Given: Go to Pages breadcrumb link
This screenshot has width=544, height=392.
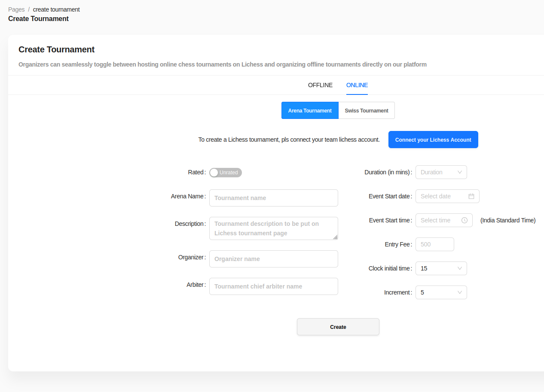Looking at the screenshot, I should [x=16, y=9].
